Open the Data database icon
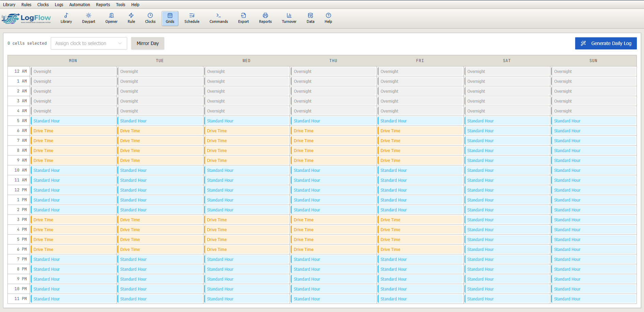The width and height of the screenshot is (644, 312). coord(310,18)
